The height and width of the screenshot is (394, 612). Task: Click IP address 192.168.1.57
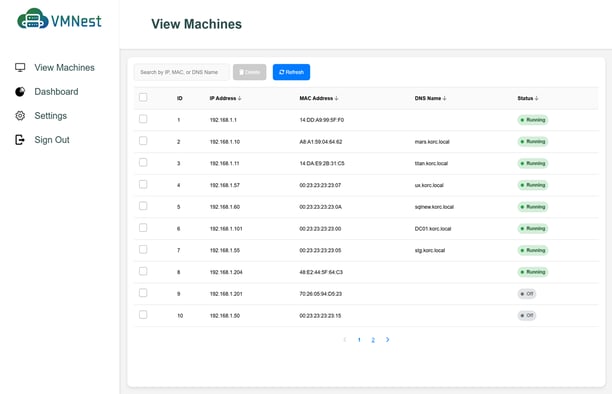tap(225, 185)
